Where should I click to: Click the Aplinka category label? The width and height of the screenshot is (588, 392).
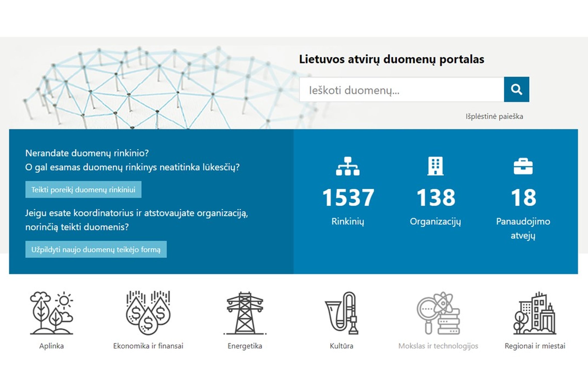tap(52, 346)
